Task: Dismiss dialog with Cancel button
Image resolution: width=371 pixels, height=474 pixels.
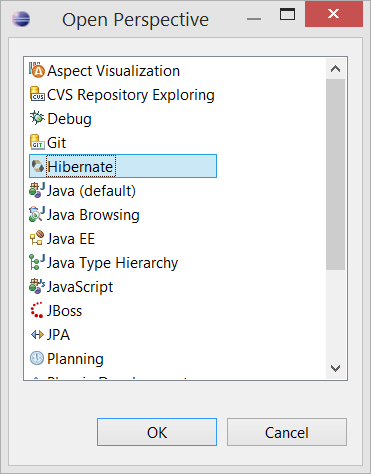Action: click(287, 432)
